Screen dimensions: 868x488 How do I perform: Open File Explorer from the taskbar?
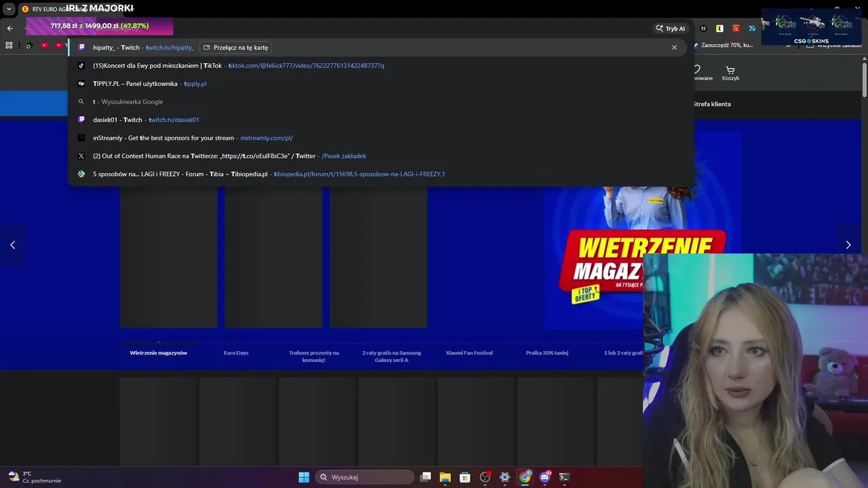445,477
